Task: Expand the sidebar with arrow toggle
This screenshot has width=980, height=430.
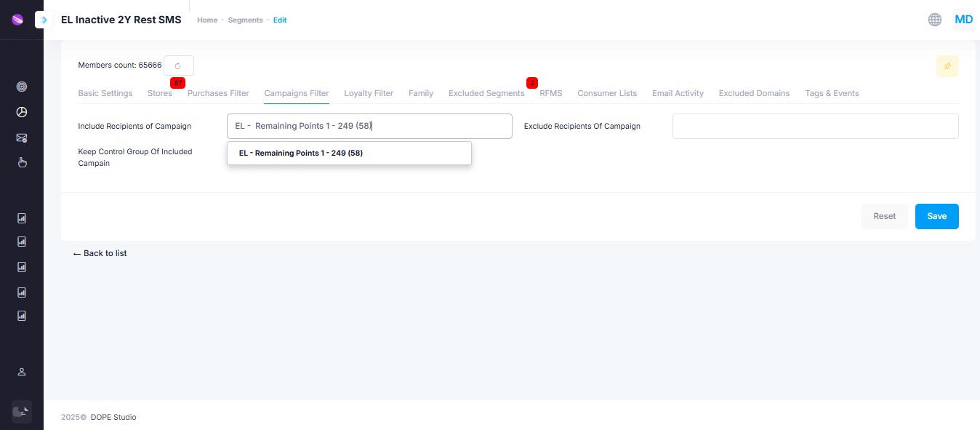Action: pos(43,20)
